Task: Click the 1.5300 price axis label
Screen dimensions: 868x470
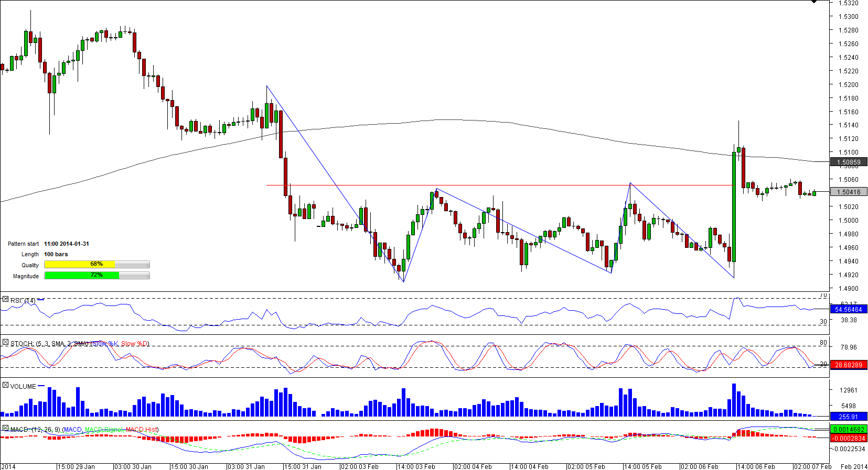Action: pyautogui.click(x=849, y=17)
